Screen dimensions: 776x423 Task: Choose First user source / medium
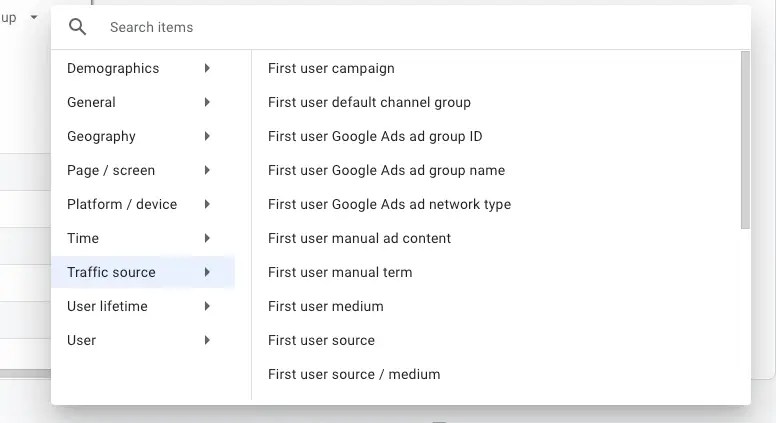tap(354, 374)
